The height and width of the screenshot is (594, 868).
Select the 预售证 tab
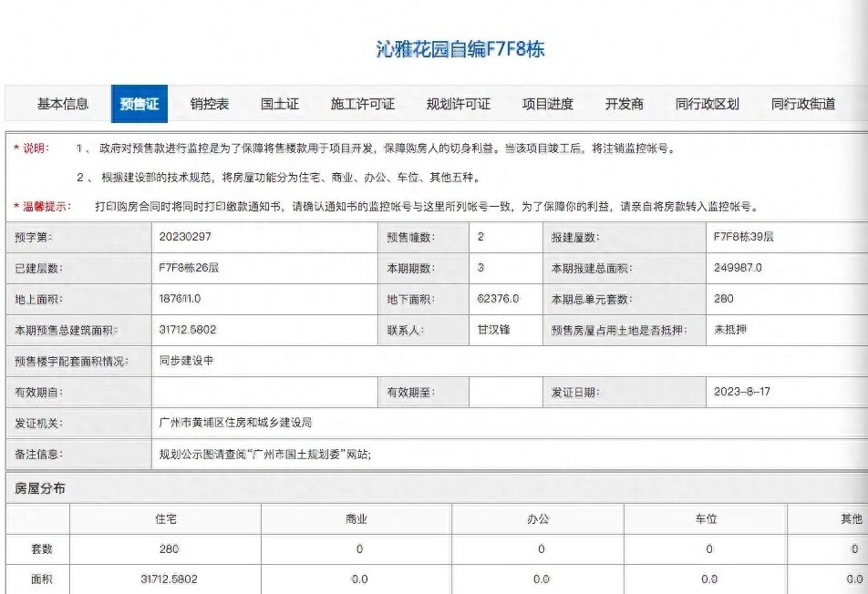(x=141, y=103)
